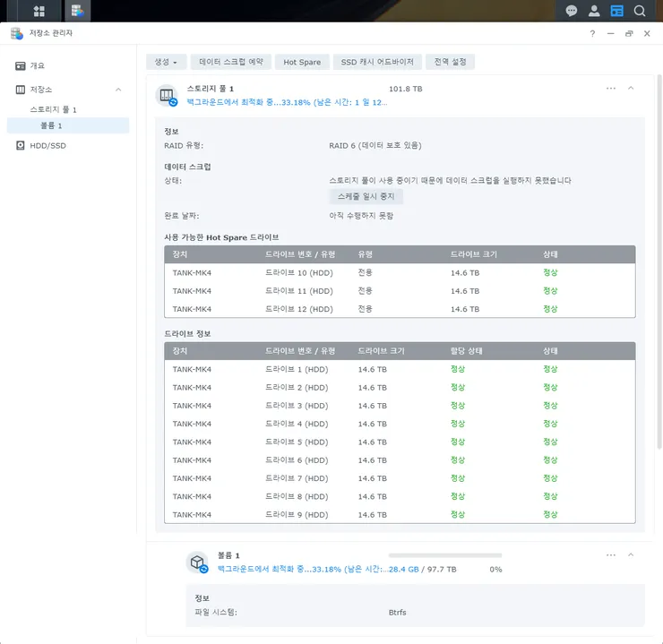Viewport: 663px width, 644px height.
Task: Click 드라이브 크기 header in drive info table
Action: pos(381,351)
